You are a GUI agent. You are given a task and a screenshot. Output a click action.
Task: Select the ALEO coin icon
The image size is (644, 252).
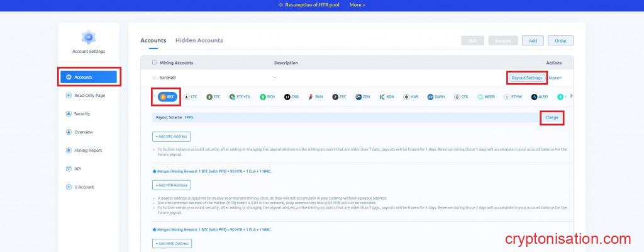tap(534, 97)
